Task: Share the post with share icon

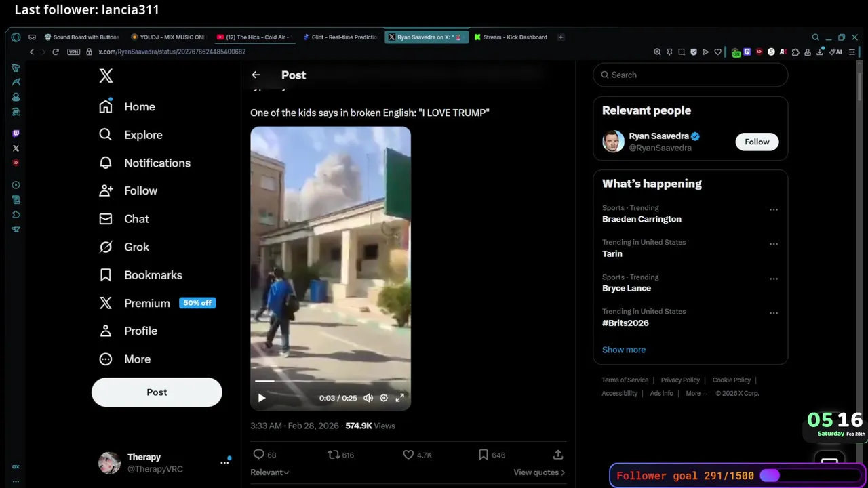Action: (x=558, y=455)
